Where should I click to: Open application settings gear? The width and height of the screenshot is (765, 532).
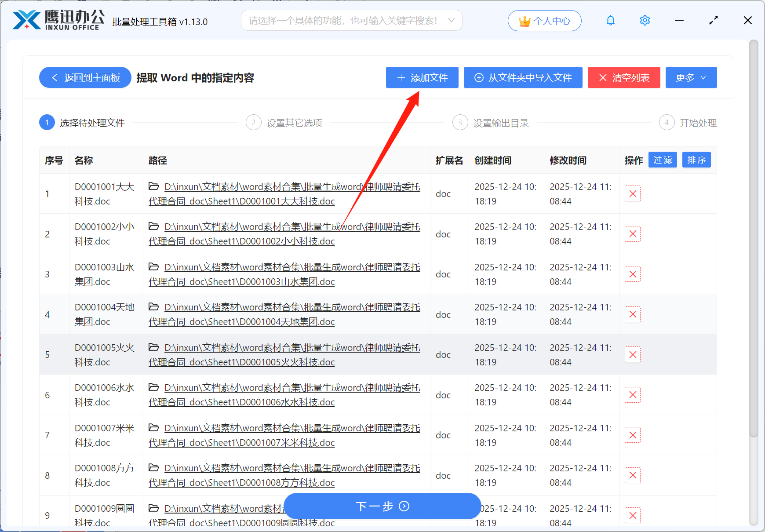(x=645, y=20)
